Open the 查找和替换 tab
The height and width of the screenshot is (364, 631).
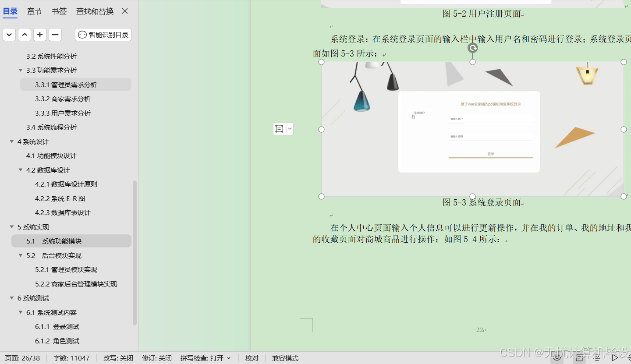click(95, 11)
